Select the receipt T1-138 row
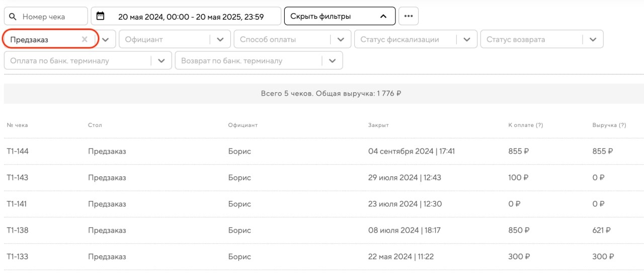 [18, 230]
